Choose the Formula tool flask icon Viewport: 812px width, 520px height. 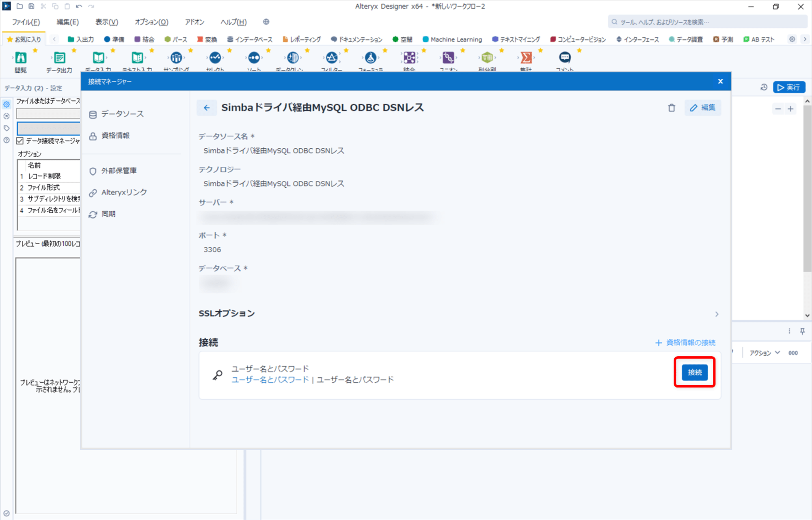[371, 58]
